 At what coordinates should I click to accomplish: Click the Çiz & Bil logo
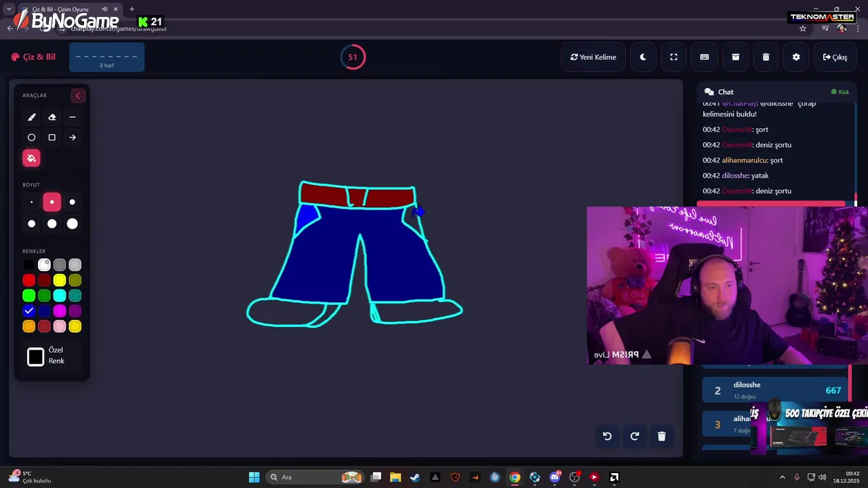pos(33,57)
